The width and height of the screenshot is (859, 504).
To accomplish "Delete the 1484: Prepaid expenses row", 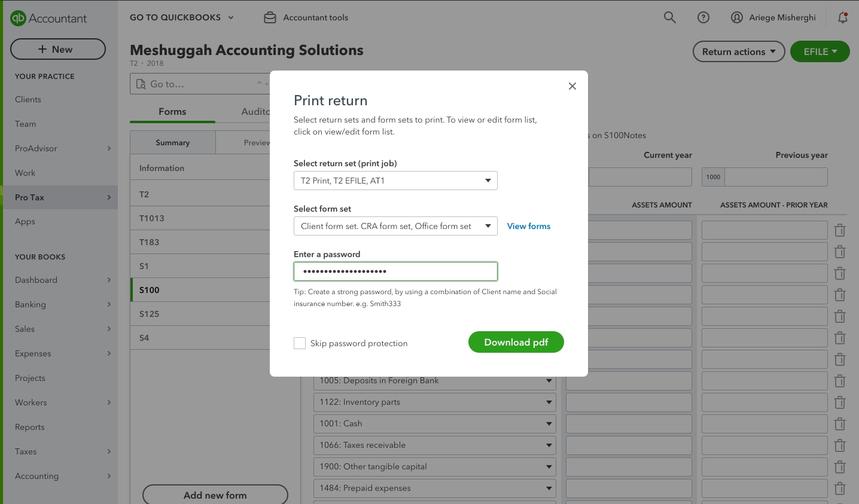I will (x=840, y=488).
